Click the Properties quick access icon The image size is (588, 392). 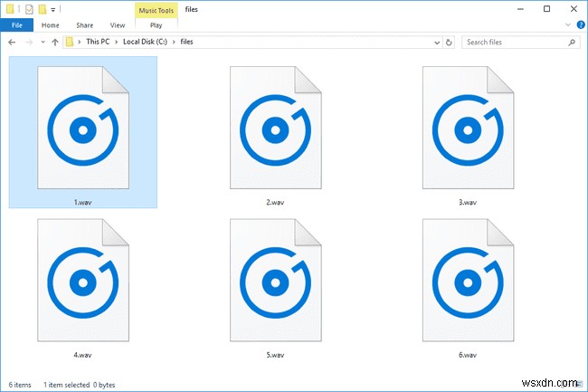(29, 9)
